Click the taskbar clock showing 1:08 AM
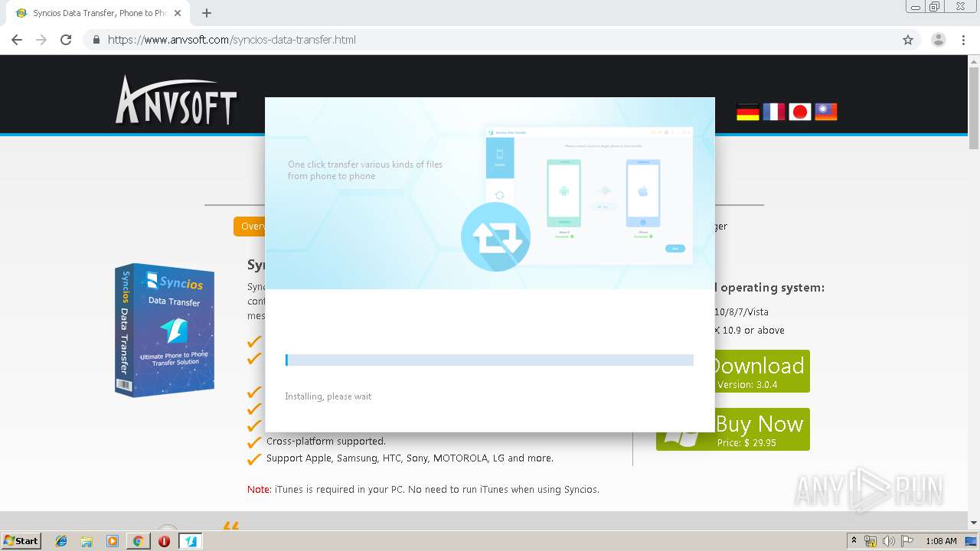 (x=941, y=541)
